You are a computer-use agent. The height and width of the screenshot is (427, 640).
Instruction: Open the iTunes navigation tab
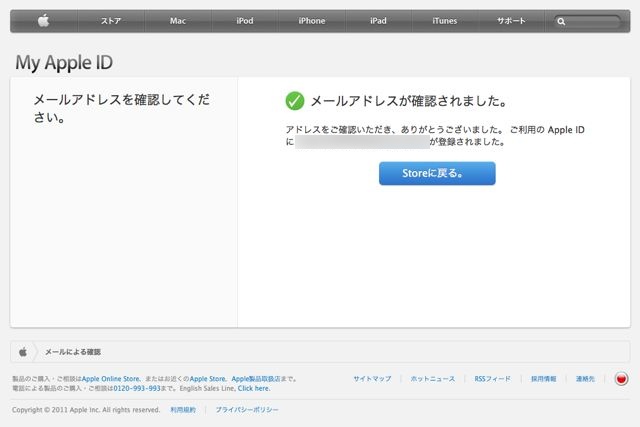point(445,21)
